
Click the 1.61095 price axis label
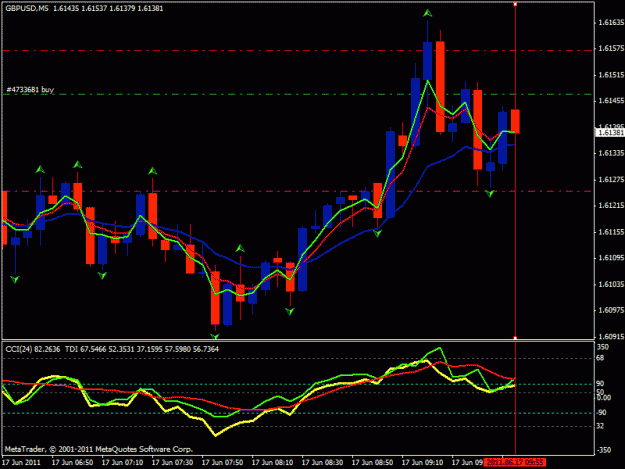tap(611, 258)
